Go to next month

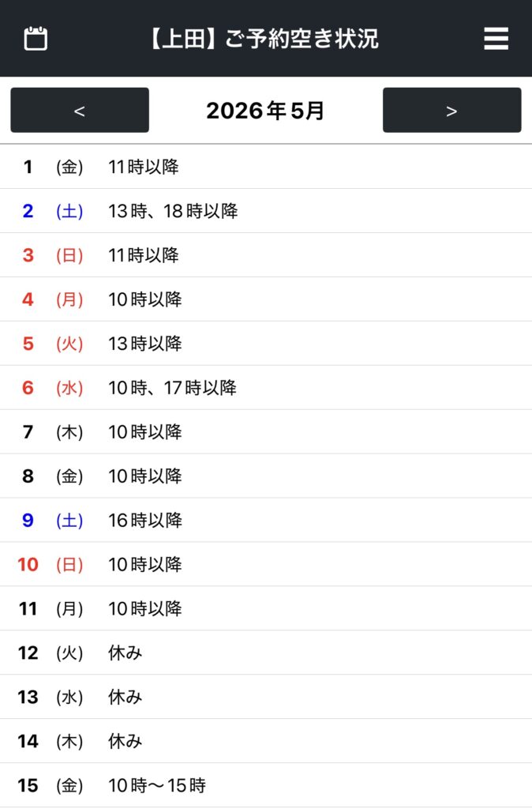point(451,111)
